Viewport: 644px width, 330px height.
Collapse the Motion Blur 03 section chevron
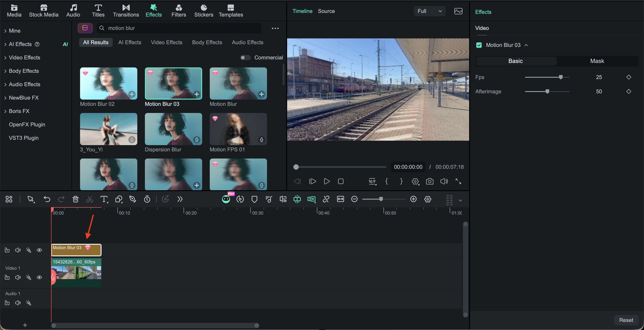[x=526, y=45]
